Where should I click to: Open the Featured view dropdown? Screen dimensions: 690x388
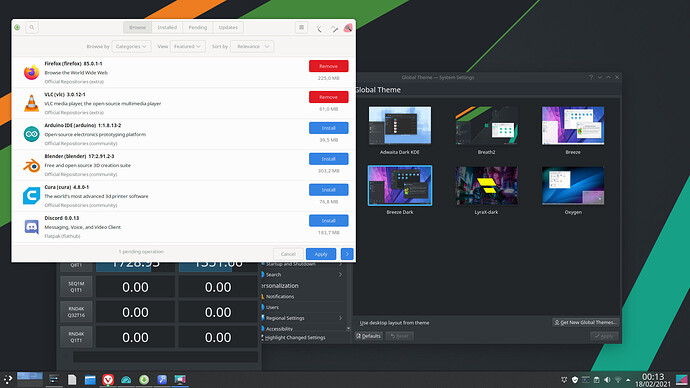(187, 46)
